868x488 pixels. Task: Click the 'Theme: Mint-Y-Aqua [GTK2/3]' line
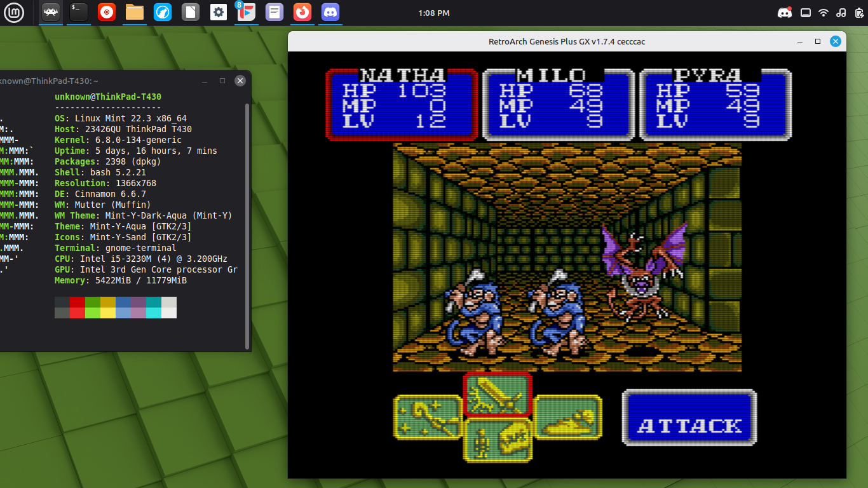[123, 226]
